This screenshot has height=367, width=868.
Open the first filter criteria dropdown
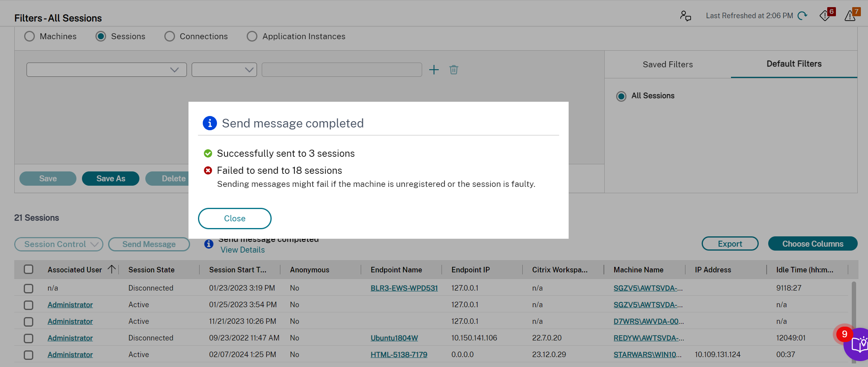pos(107,70)
